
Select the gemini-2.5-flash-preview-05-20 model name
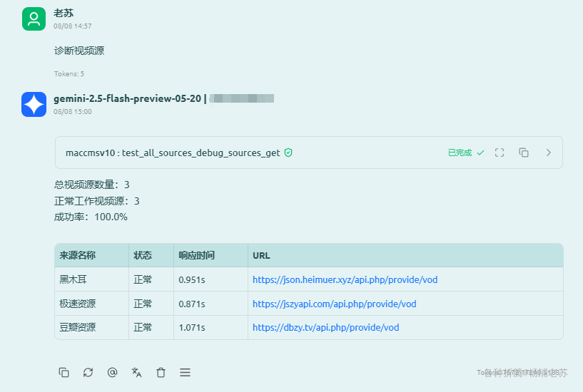pos(127,99)
